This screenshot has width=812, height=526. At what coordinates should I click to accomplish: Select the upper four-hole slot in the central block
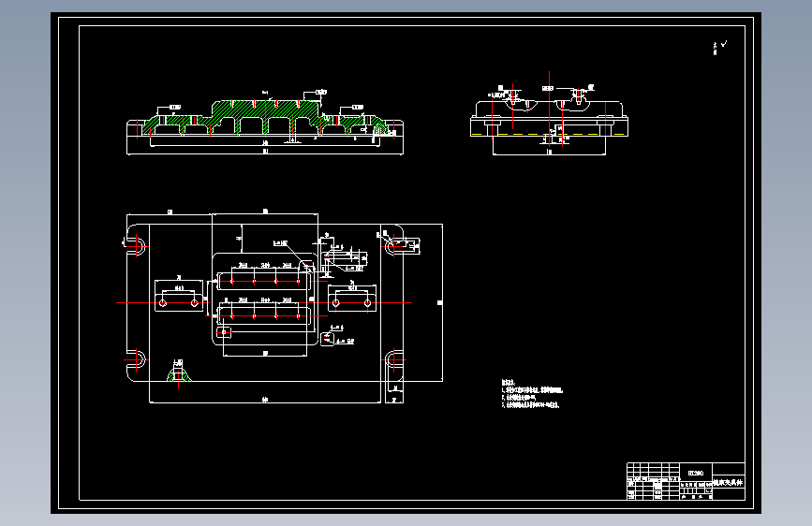pyautogui.click(x=264, y=281)
